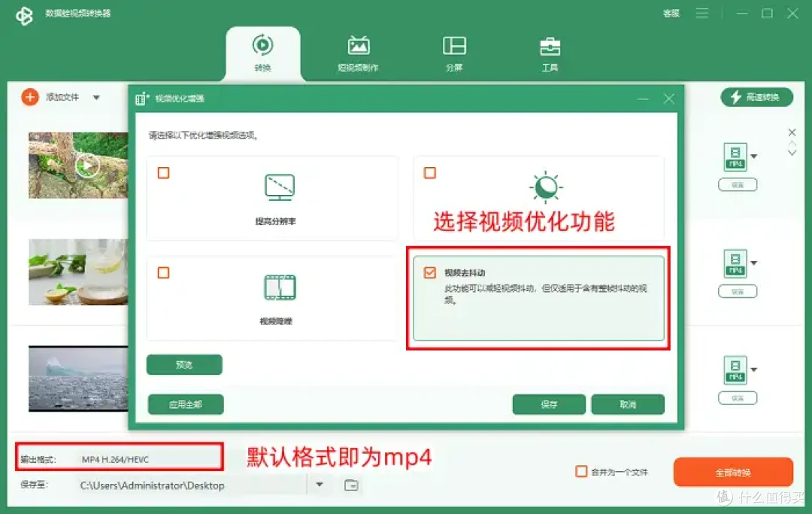
Task: Click first video's settings button
Action: [x=738, y=185]
